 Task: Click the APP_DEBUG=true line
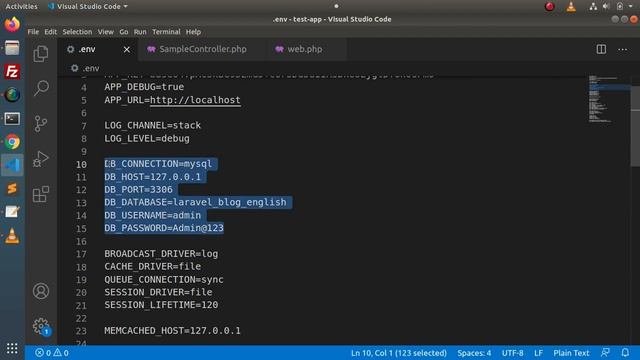click(144, 87)
